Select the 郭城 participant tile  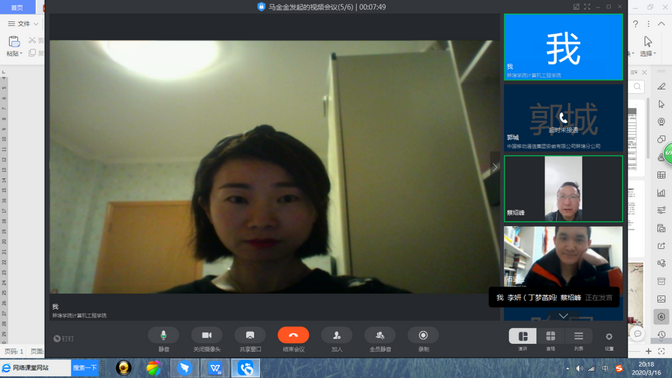point(563,118)
